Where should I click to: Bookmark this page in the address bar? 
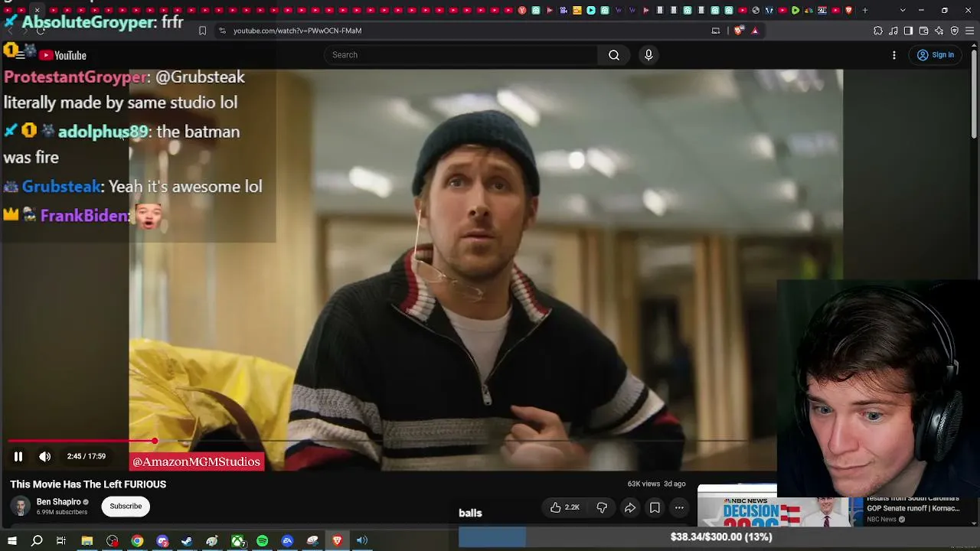pos(202,31)
